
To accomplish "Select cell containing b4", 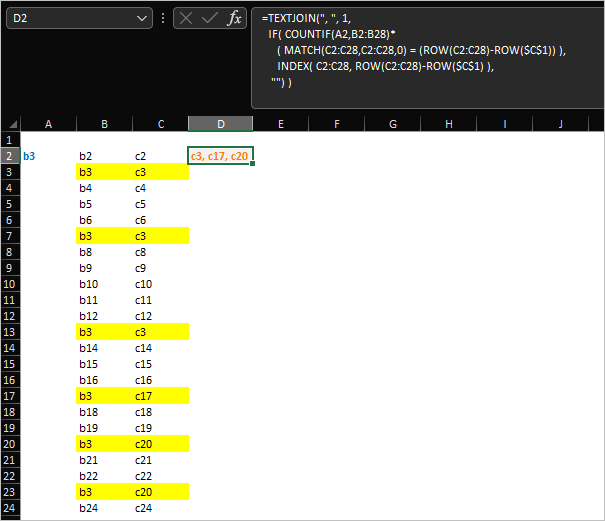I will [104, 188].
